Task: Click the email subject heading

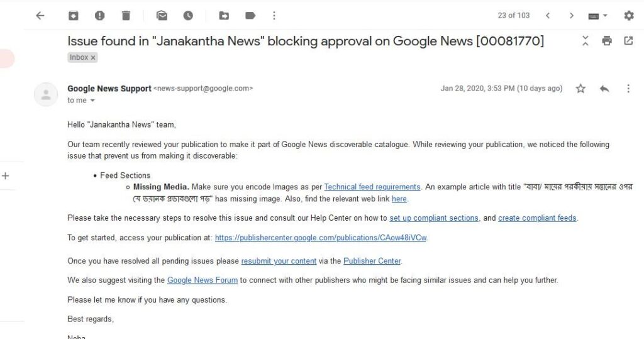Action: 306,41
